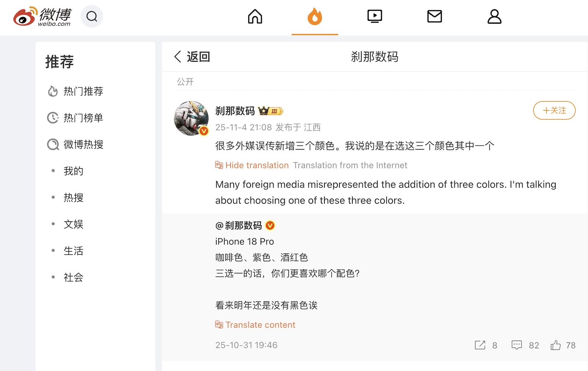This screenshot has height=371, width=588.
Task: Open the verified badge on @刹那数码
Action: coord(270,226)
